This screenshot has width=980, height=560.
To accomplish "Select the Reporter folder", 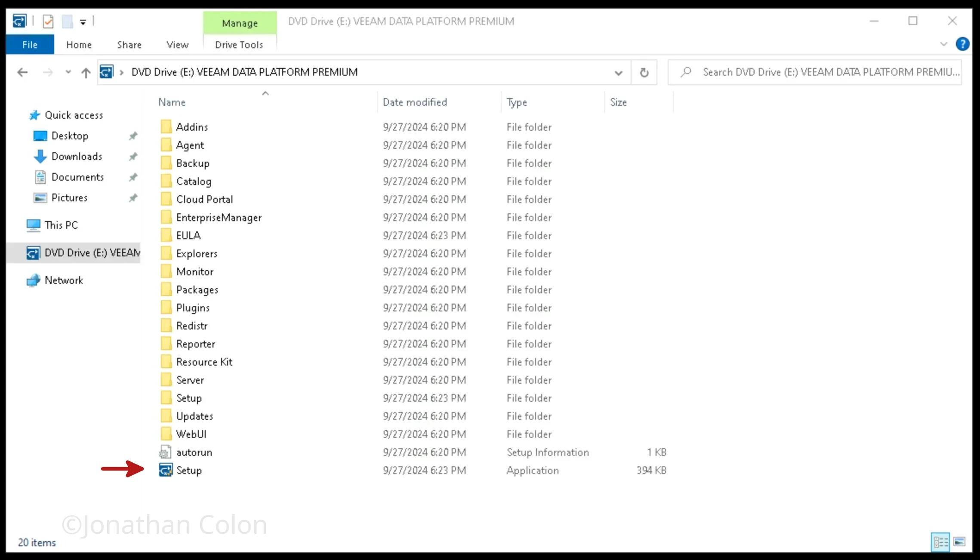I will pos(188,344).
